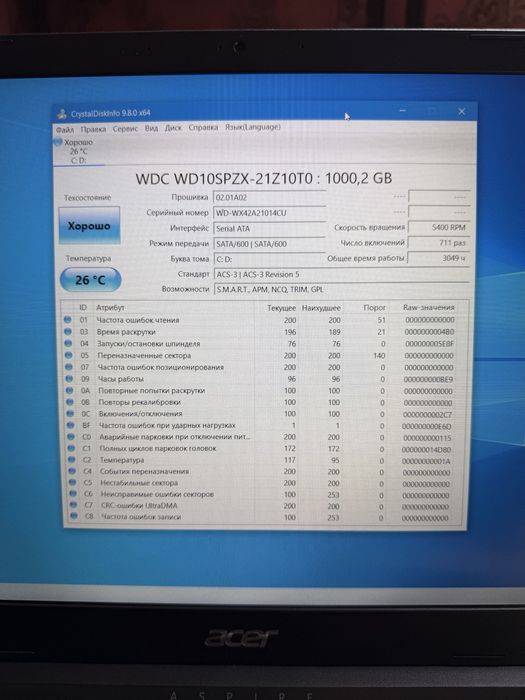The height and width of the screenshot is (700, 525).
Task: Click the disk title WDC WD10SPZX-21Z10T0
Action: click(x=225, y=179)
